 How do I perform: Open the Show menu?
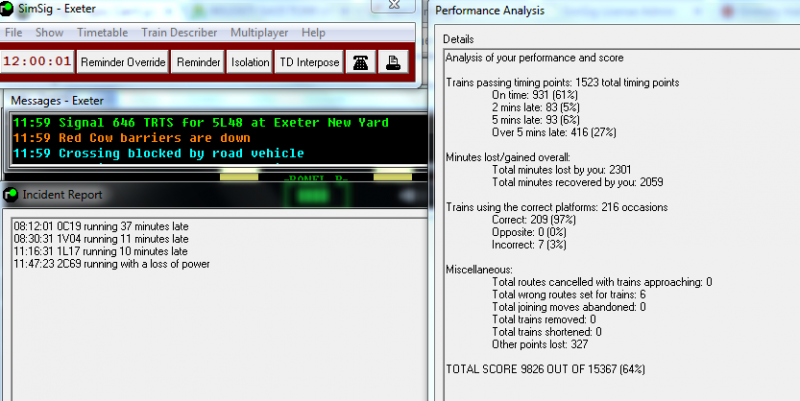point(49,33)
